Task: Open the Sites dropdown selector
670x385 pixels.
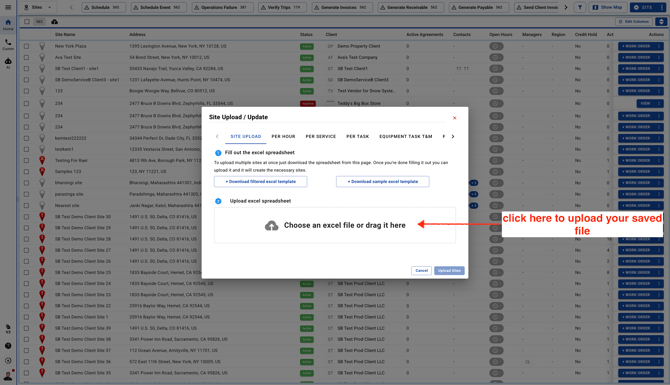Action: coord(38,7)
